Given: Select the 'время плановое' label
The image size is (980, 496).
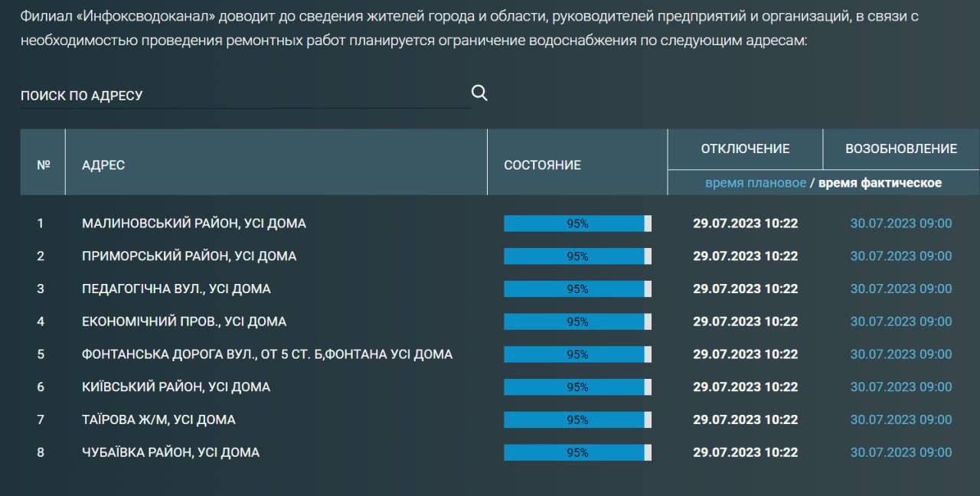Looking at the screenshot, I should click(x=755, y=183).
